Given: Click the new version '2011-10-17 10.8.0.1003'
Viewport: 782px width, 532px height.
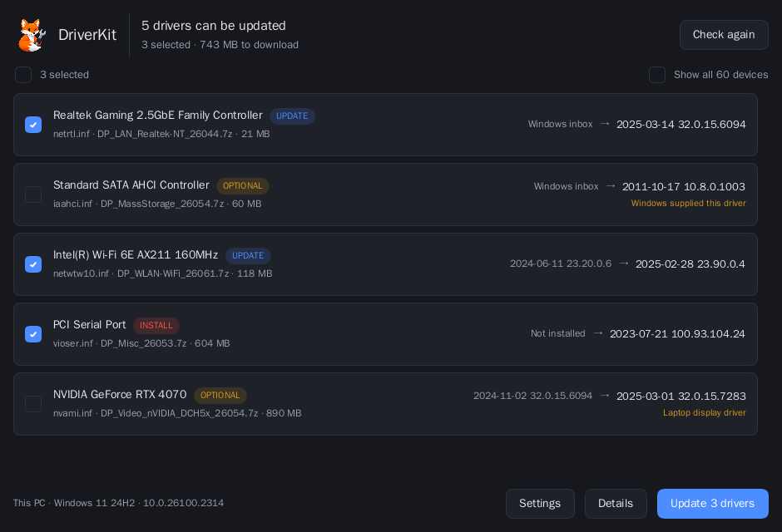Looking at the screenshot, I should (683, 187).
